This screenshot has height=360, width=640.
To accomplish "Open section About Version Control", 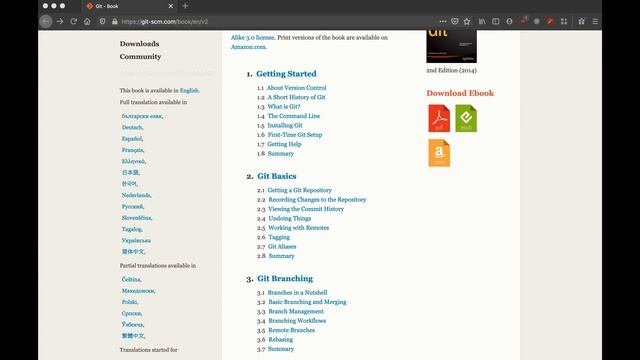I will pyautogui.click(x=296, y=88).
